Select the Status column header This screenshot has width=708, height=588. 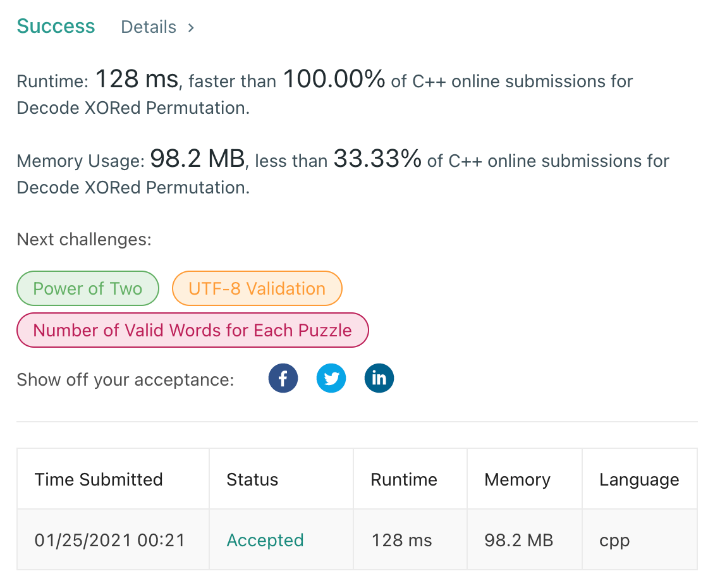(252, 479)
